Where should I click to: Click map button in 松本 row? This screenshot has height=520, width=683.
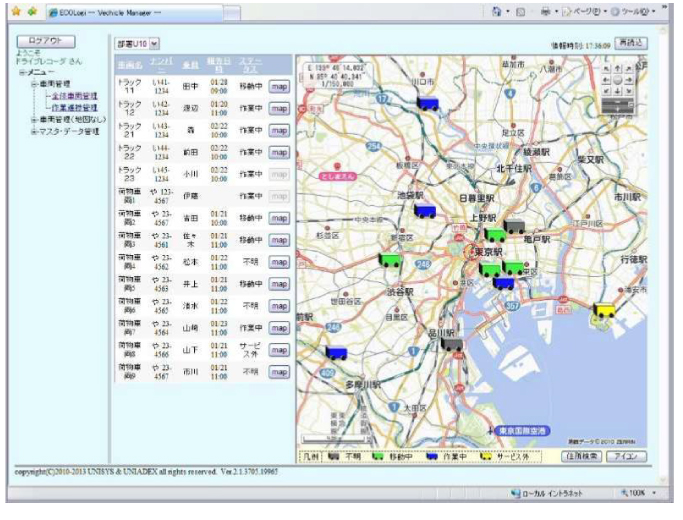tap(279, 262)
